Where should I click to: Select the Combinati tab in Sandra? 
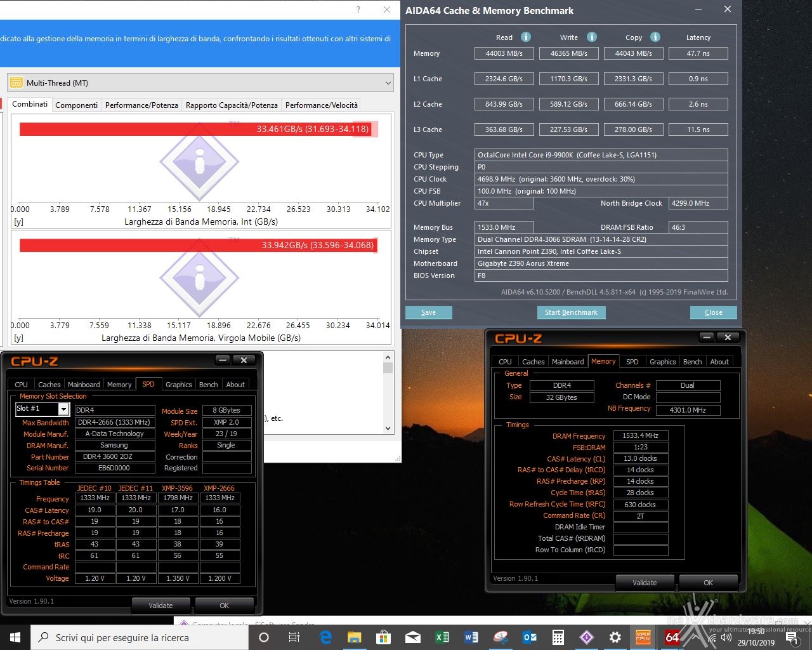[30, 104]
